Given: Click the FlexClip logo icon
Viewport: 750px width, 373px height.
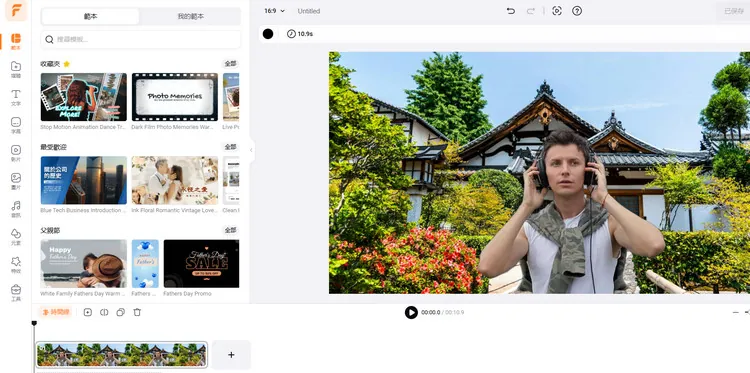Looking at the screenshot, I should (x=16, y=11).
